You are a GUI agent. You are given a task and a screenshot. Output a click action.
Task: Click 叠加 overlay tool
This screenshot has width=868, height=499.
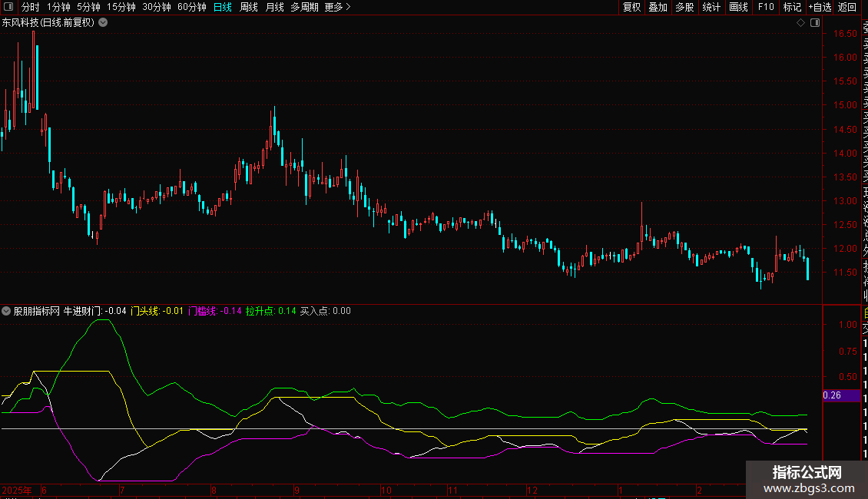[x=658, y=7]
